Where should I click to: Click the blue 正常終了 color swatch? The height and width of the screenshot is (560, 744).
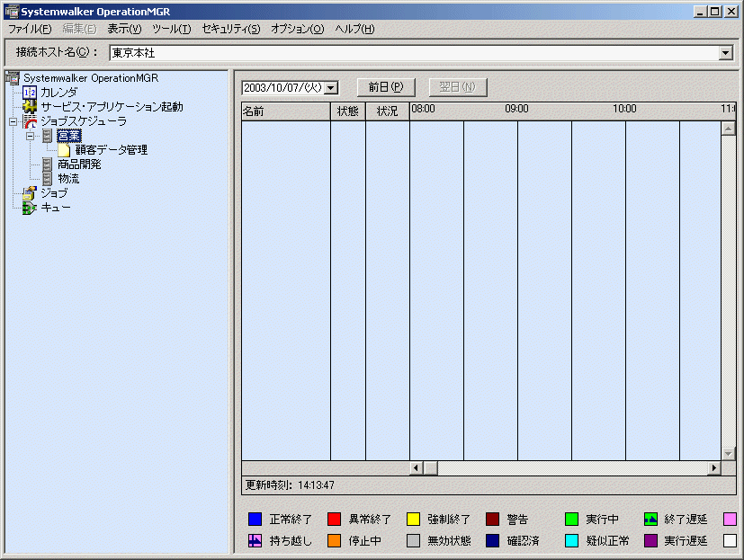(x=255, y=520)
